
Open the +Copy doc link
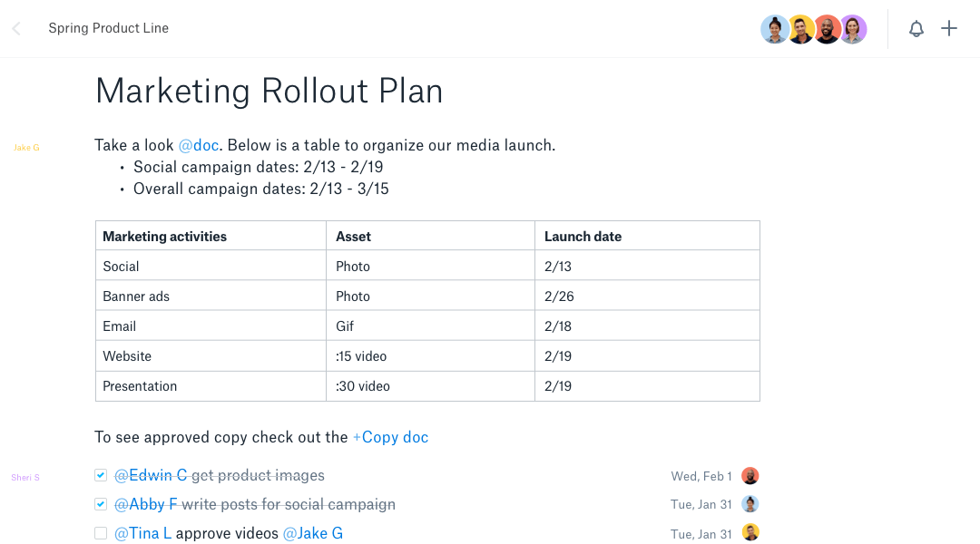tap(390, 437)
